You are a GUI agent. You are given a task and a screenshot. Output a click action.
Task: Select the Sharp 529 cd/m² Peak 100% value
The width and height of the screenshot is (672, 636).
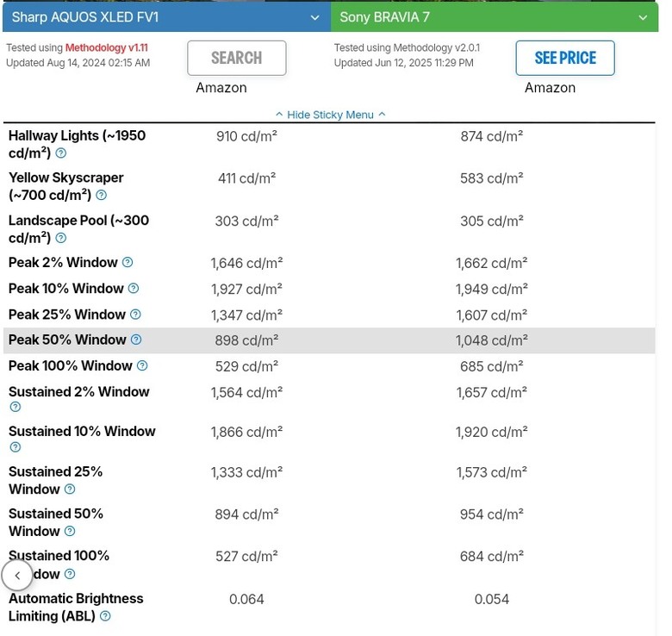[x=246, y=367]
